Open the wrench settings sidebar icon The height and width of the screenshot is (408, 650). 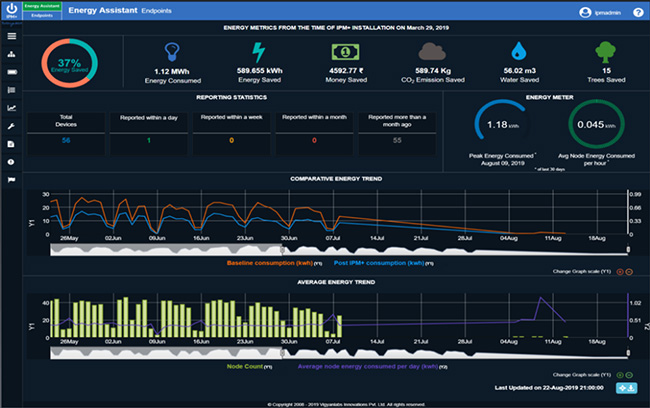(x=11, y=126)
